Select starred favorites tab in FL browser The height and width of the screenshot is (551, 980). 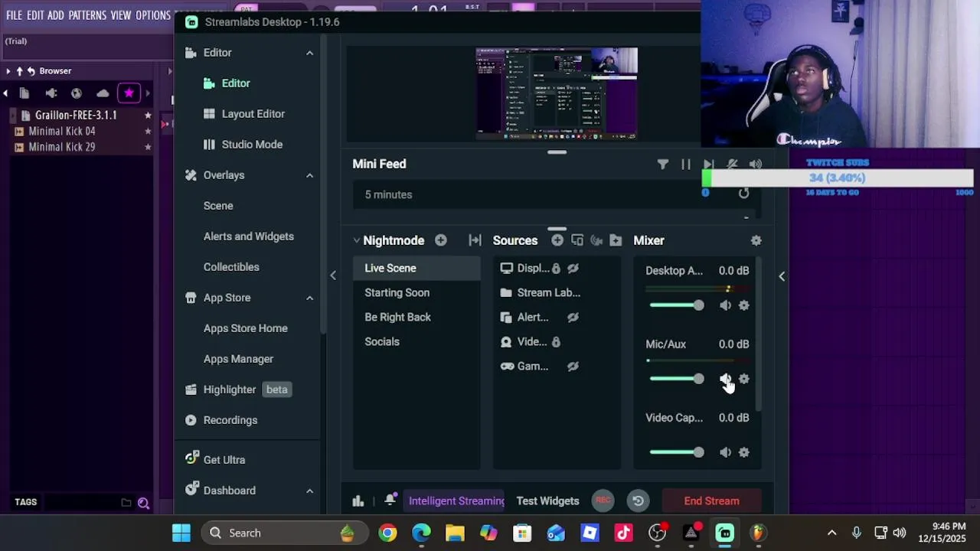[129, 93]
